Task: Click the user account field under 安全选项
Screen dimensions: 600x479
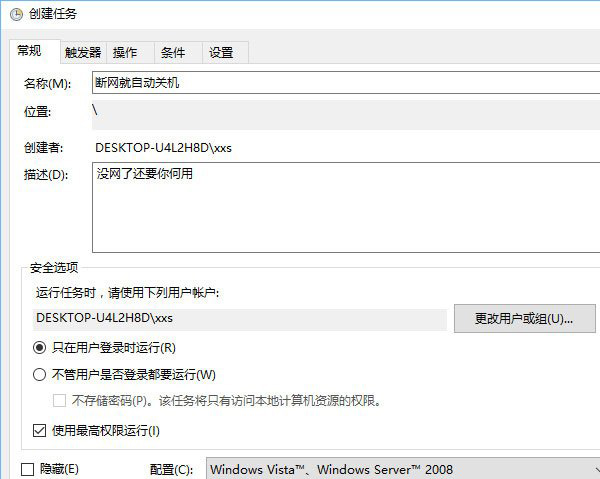Action: click(x=238, y=319)
